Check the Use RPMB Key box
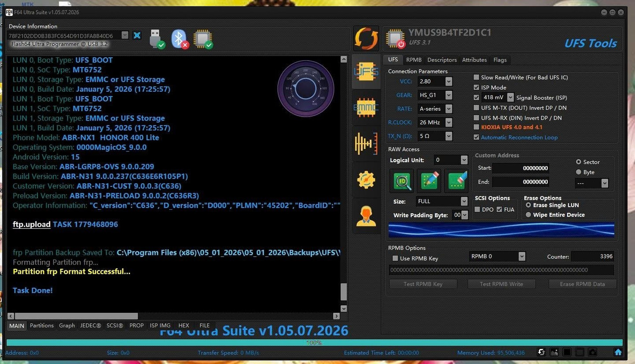Image resolution: width=635 pixels, height=364 pixels. pos(395,258)
